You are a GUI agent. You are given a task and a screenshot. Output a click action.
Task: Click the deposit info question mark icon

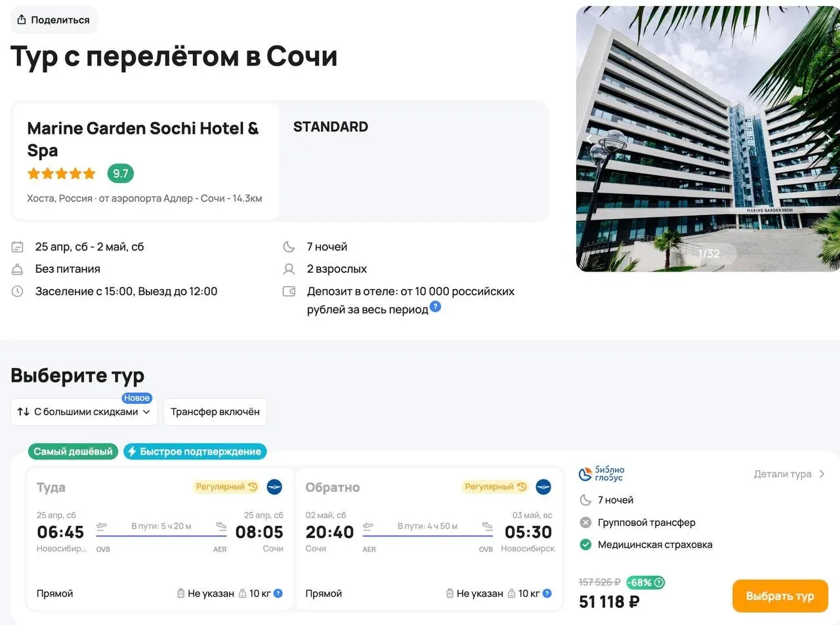point(435,307)
